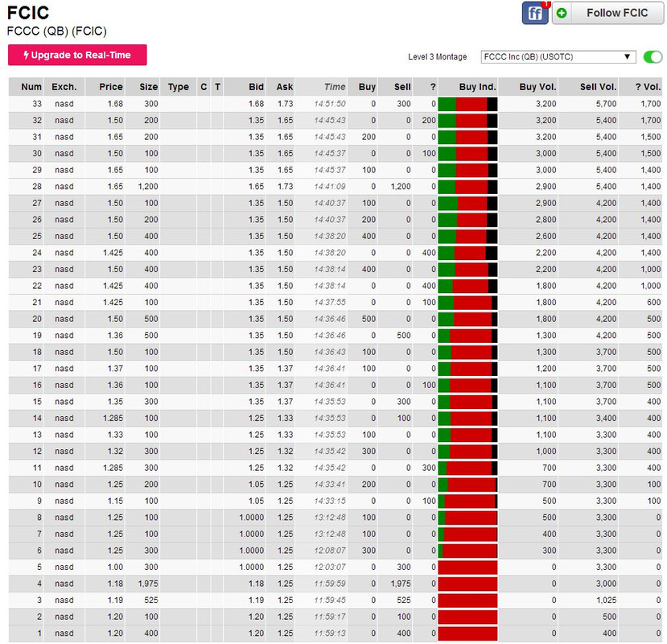Click the T column header

click(217, 87)
